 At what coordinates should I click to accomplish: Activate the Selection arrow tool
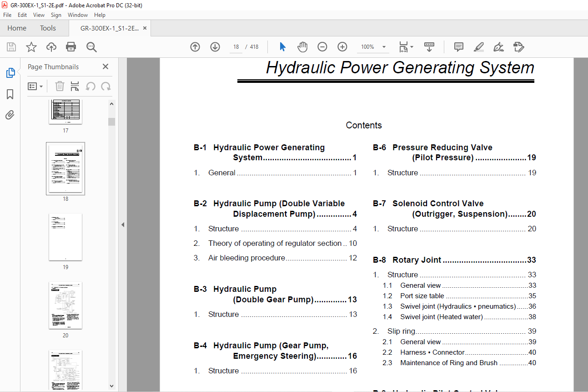pyautogui.click(x=282, y=47)
